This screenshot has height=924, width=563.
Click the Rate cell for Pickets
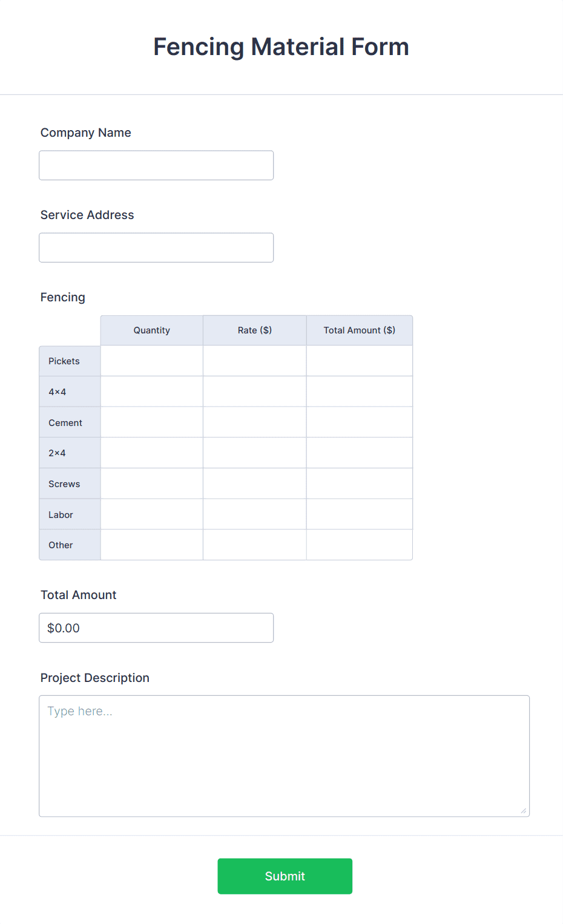coord(254,360)
